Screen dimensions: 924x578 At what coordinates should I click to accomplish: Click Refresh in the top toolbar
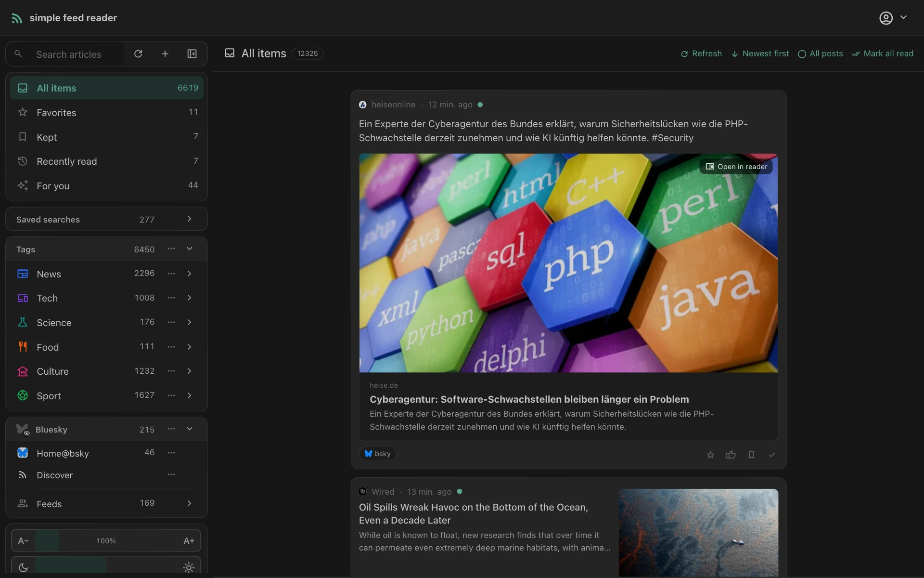[x=701, y=53]
